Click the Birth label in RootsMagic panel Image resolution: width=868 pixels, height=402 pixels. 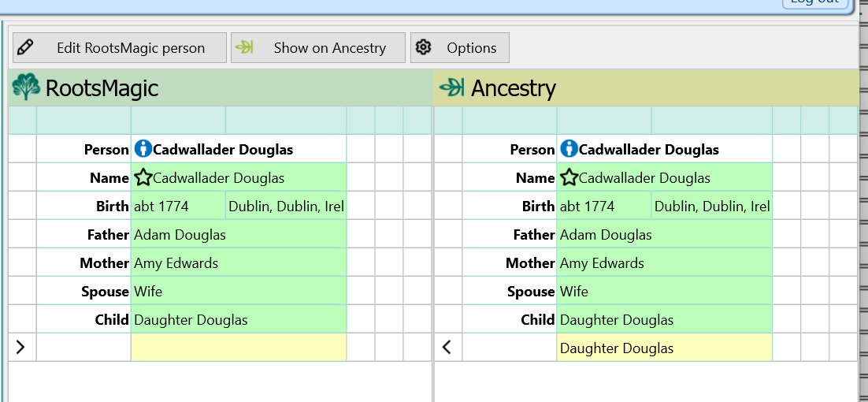[113, 206]
